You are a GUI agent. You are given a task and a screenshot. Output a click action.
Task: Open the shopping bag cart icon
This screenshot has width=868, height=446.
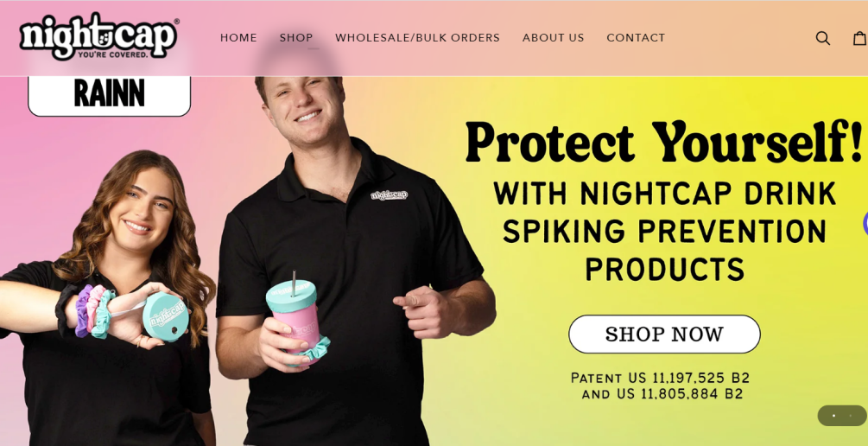(x=860, y=38)
